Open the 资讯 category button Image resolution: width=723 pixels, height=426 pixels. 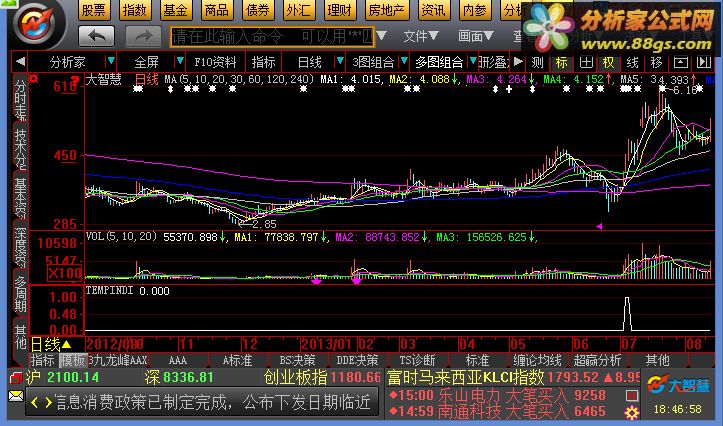coord(434,10)
